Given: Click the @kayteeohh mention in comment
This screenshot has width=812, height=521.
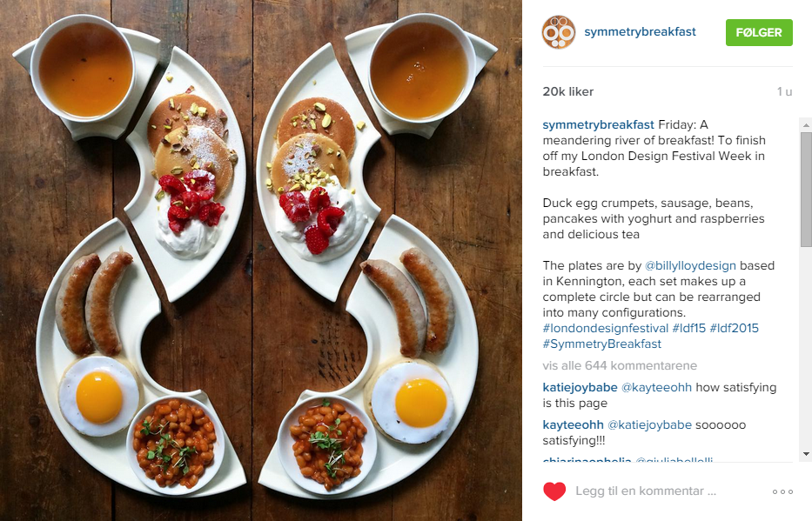Looking at the screenshot, I should click(656, 388).
